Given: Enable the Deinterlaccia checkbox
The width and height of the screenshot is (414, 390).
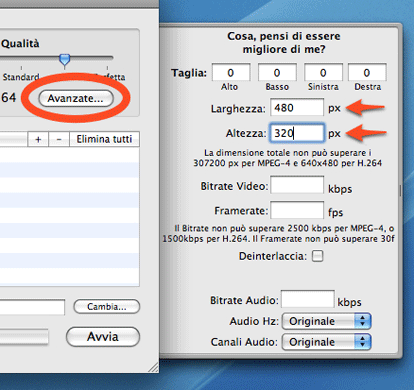Looking at the screenshot, I should tap(317, 256).
